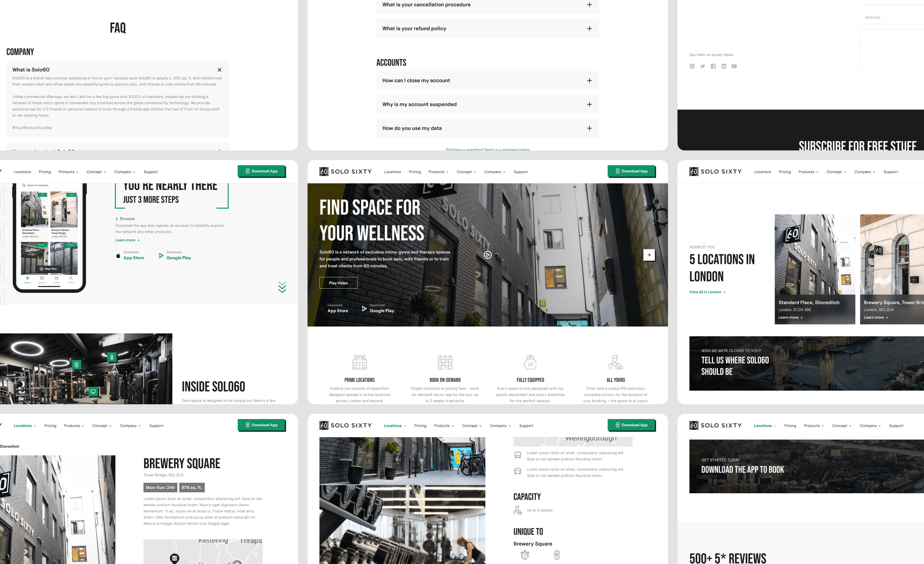Click View all in London link
The image size is (924, 564).
point(707,292)
